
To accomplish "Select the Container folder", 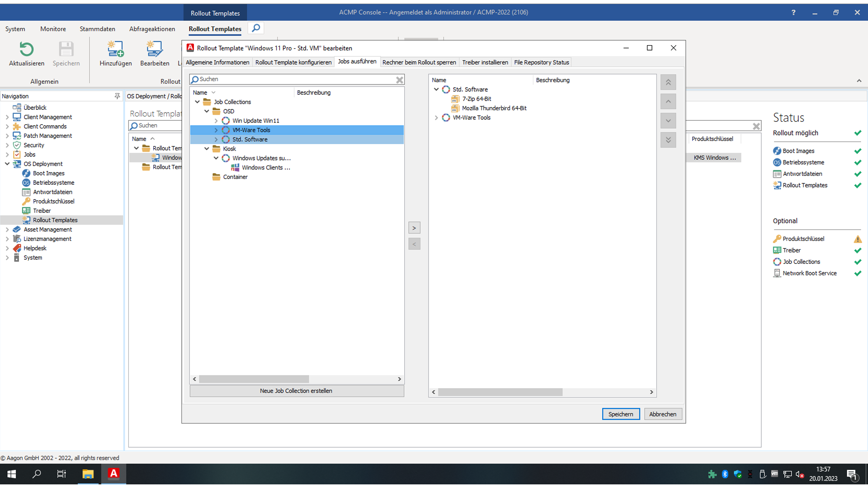I will point(235,177).
